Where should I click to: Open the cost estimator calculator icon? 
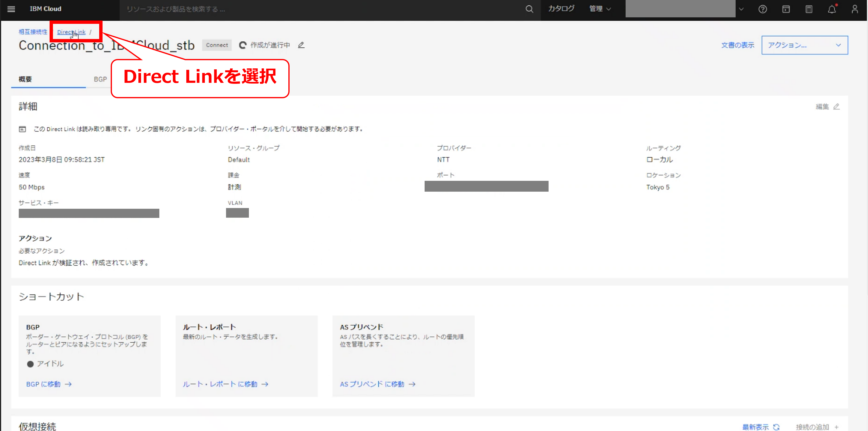809,9
